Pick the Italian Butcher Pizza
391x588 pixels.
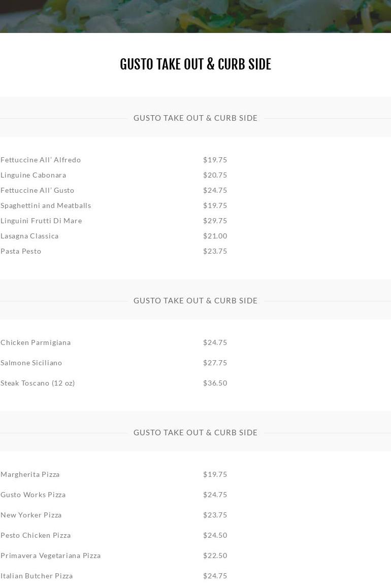tap(37, 576)
